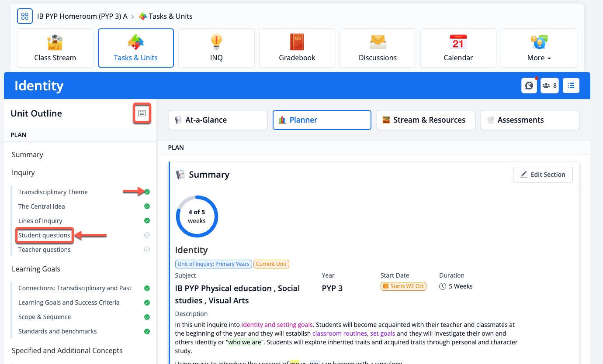
Task: Open the chat icon in Identity header
Action: 529,86
